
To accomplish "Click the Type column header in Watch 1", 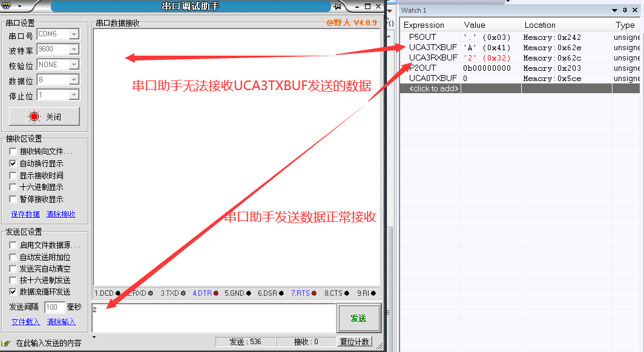I will [x=626, y=25].
